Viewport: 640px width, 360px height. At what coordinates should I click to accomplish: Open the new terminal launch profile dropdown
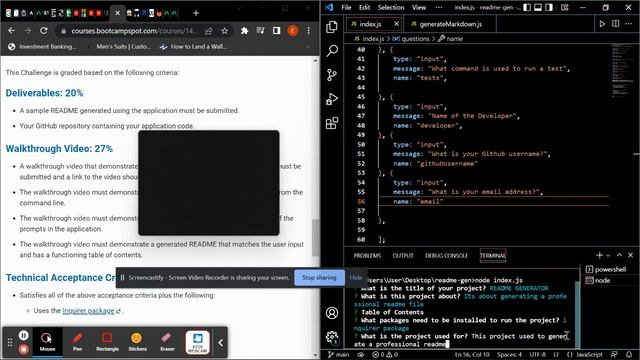[x=608, y=256]
